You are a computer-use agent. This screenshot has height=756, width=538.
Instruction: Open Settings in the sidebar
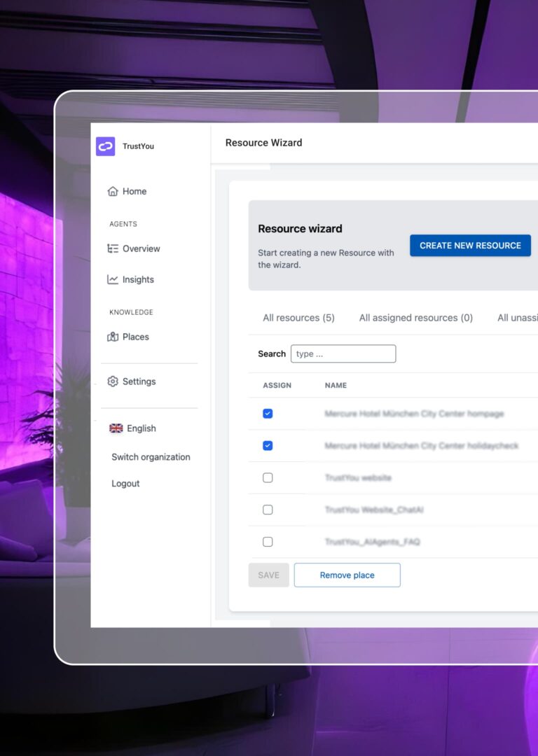point(132,381)
